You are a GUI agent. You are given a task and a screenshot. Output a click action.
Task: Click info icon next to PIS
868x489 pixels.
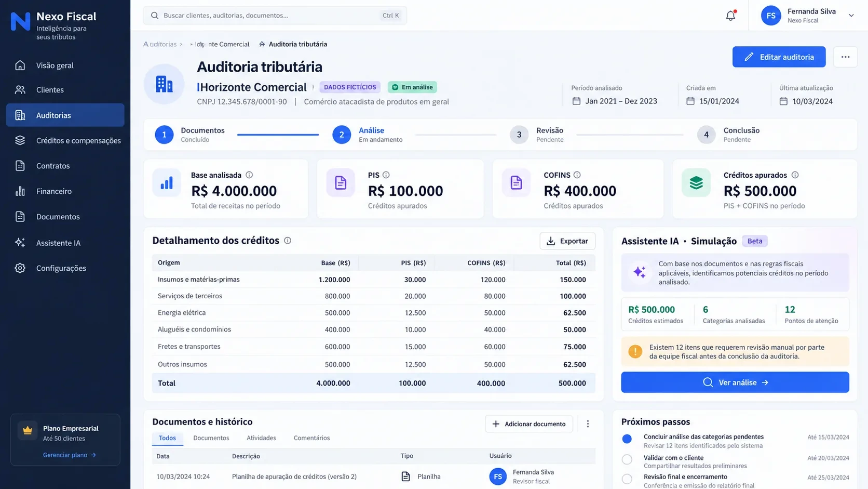tap(386, 175)
